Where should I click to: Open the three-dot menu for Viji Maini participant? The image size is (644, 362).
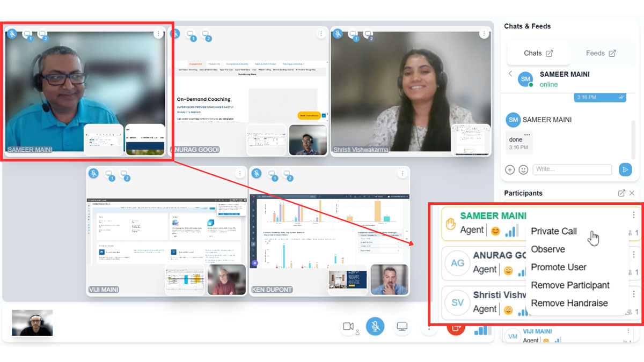coord(628,331)
